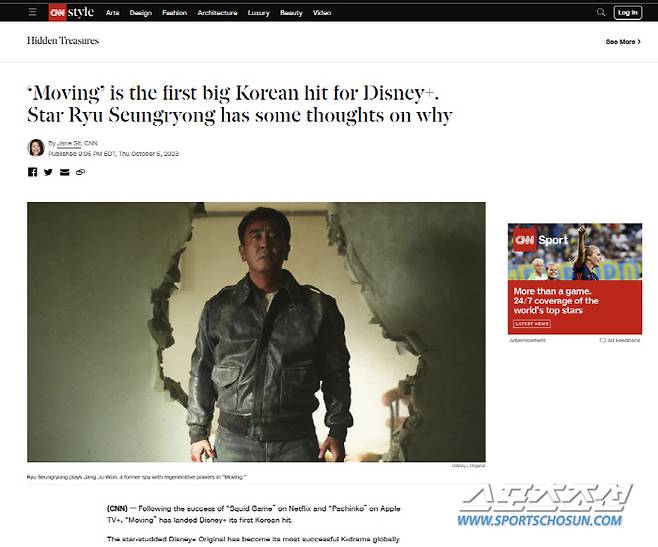Go to the Design section

(x=141, y=13)
